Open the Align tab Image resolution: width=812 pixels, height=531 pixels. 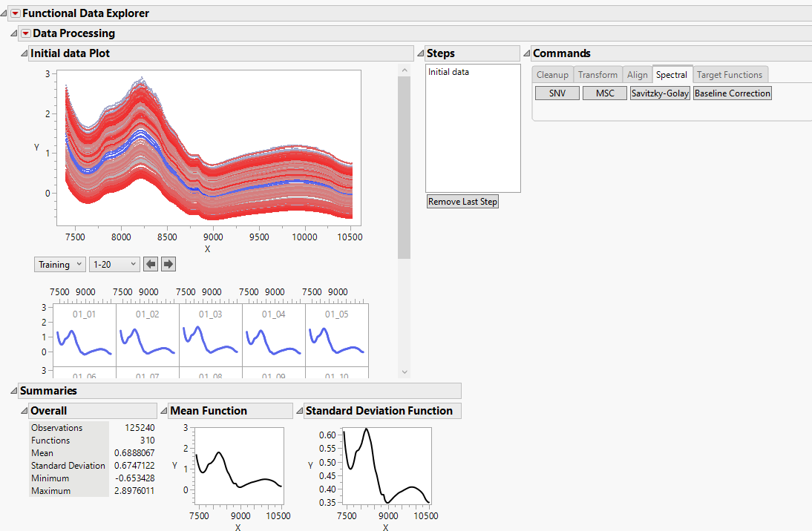pos(637,74)
